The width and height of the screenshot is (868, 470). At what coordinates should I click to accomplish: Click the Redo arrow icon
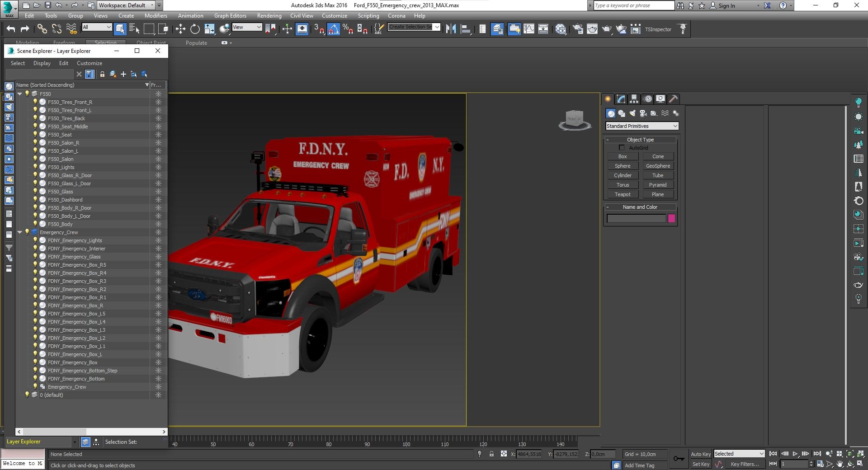point(25,29)
